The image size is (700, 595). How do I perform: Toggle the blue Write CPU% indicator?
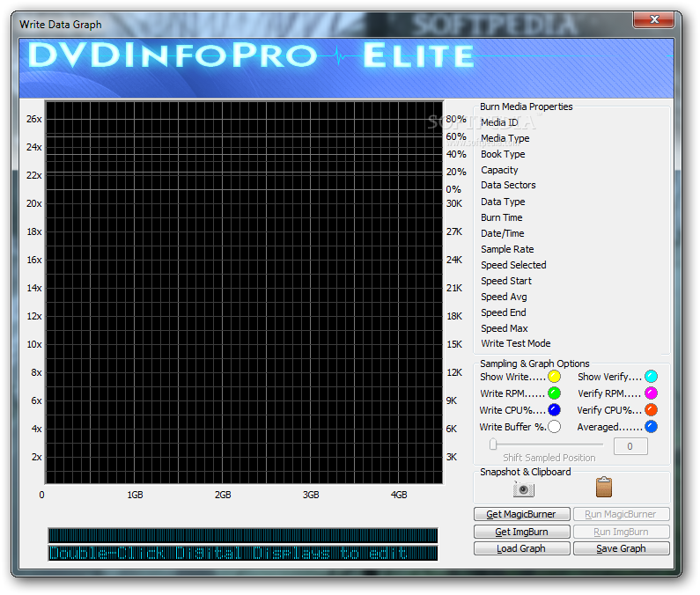[x=554, y=410]
